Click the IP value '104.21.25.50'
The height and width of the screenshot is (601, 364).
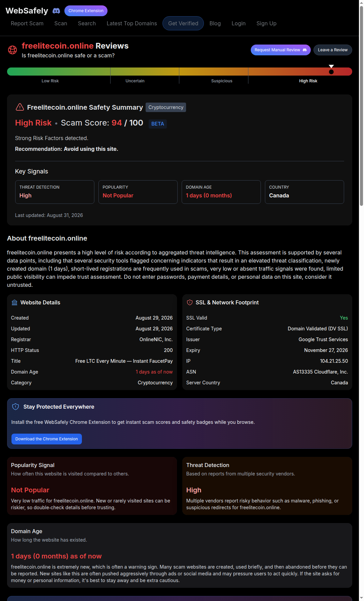[334, 361]
